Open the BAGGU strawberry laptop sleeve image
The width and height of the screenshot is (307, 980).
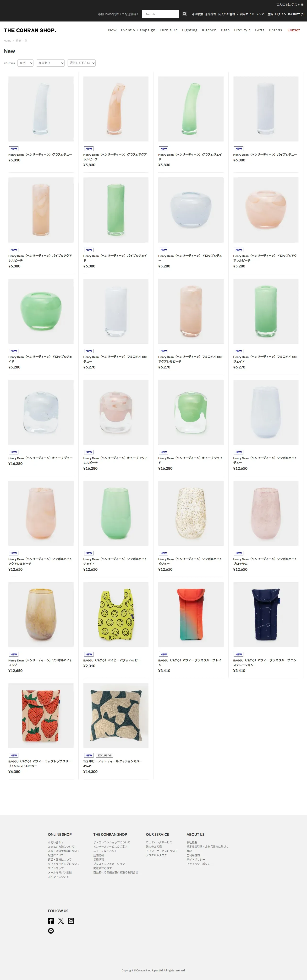[41, 716]
